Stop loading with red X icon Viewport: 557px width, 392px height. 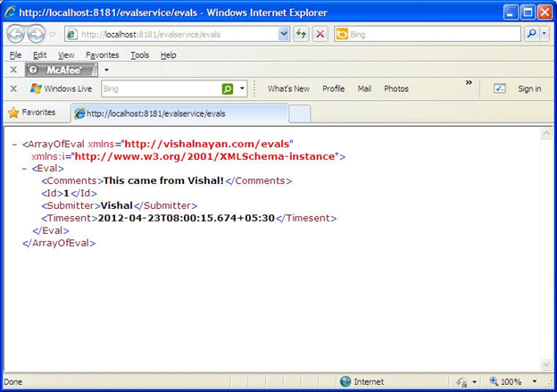(320, 34)
